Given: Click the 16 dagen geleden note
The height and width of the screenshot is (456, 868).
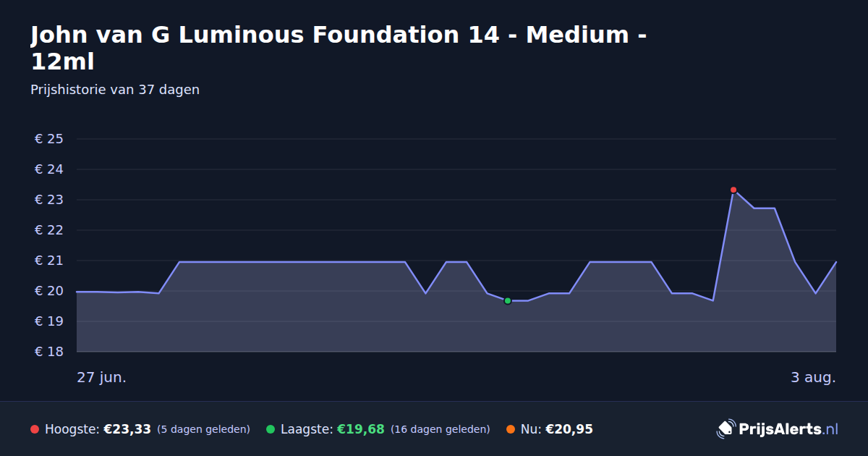Looking at the screenshot, I should [x=441, y=429].
